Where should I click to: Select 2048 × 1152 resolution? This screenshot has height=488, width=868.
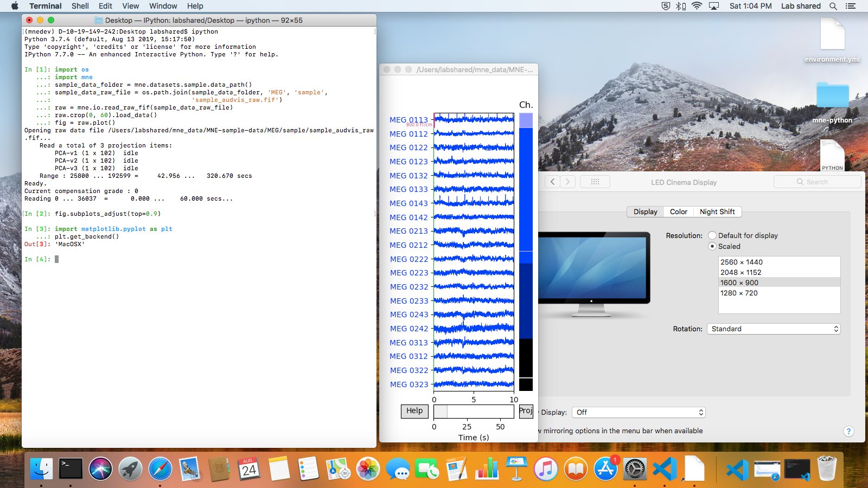[779, 272]
